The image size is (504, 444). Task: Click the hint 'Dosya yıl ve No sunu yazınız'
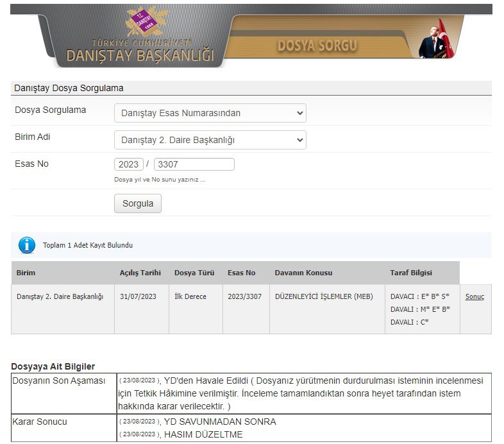click(160, 180)
